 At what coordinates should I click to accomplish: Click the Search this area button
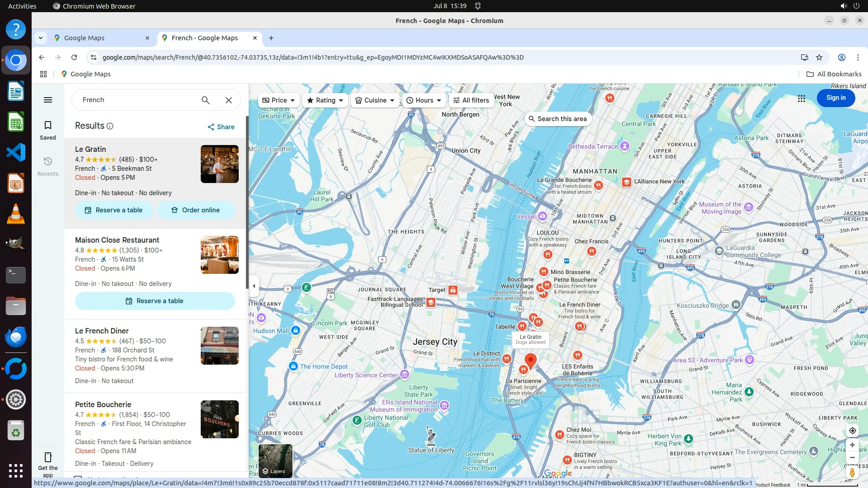[557, 119]
